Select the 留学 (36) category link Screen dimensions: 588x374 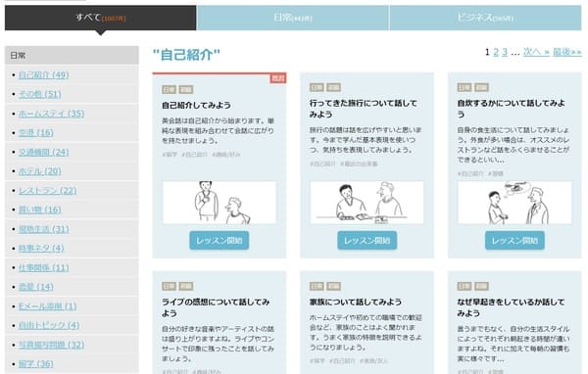[x=36, y=364]
